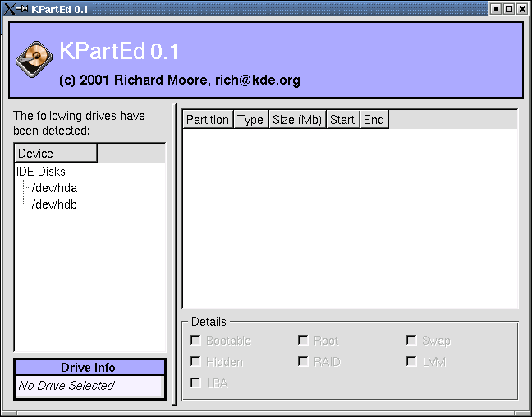
Task: Select the /dev/hdb drive
Action: click(x=54, y=204)
